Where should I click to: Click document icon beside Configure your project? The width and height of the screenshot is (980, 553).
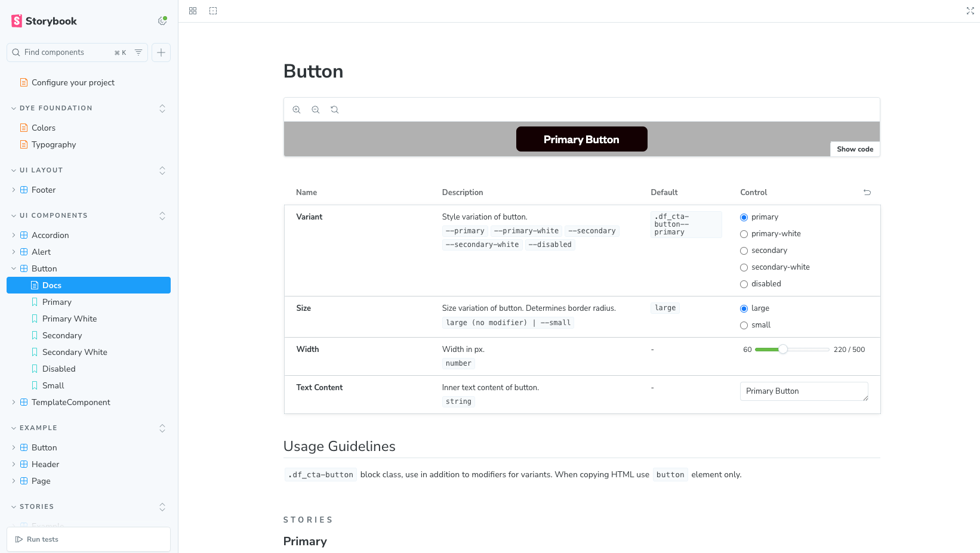(24, 82)
